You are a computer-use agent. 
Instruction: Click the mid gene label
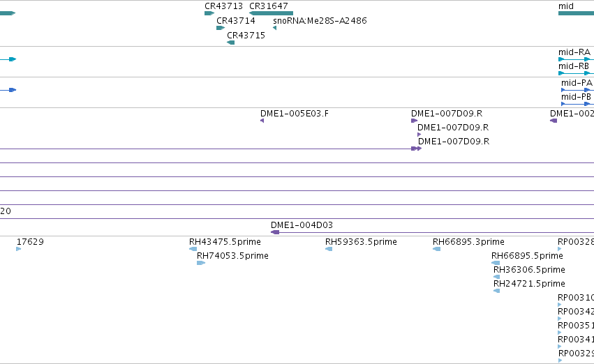coord(566,6)
